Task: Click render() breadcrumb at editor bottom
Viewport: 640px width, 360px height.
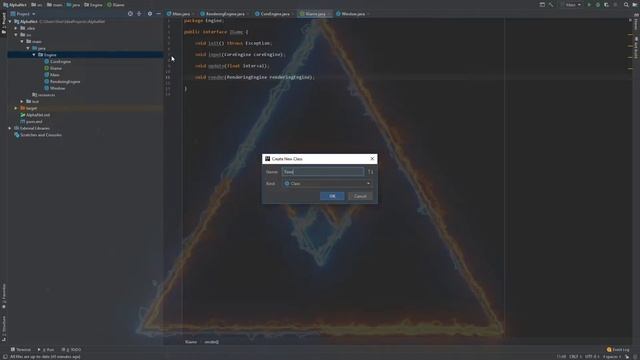Action: coord(211,342)
